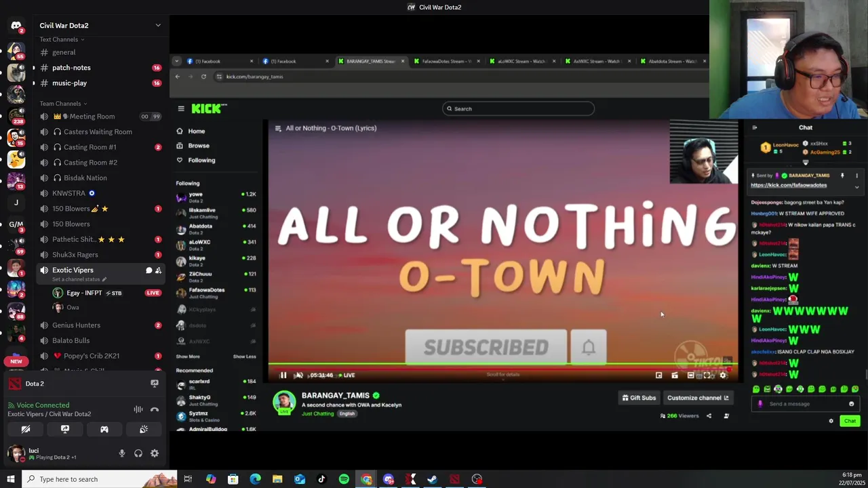Image resolution: width=868 pixels, height=488 pixels.
Task: Open pinned link kick.com/fafaowadotes
Action: (789, 185)
